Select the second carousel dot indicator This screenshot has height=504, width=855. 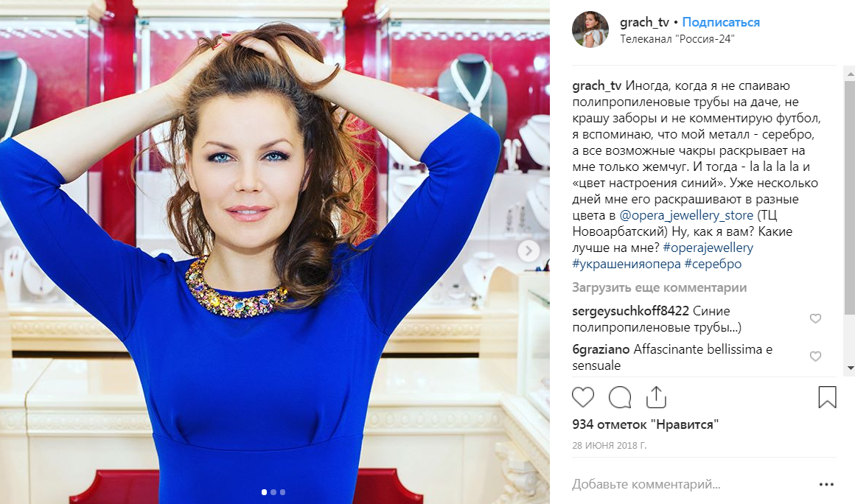(x=273, y=492)
